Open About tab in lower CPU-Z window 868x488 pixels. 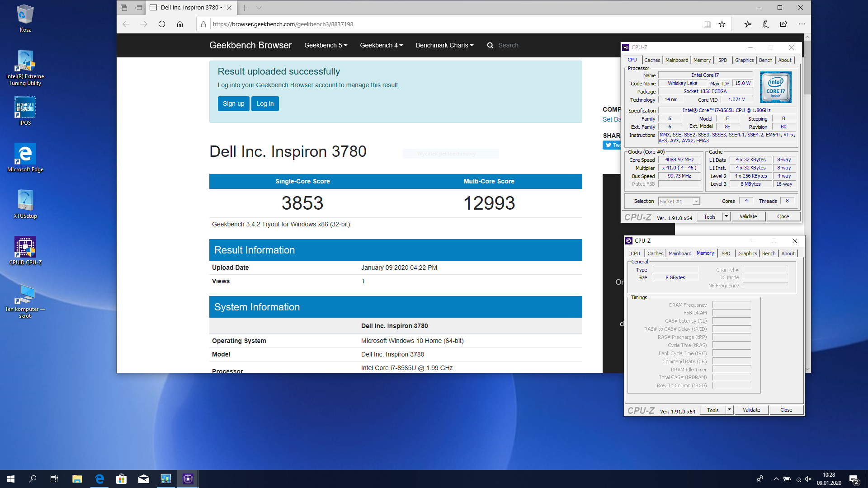pos(788,253)
